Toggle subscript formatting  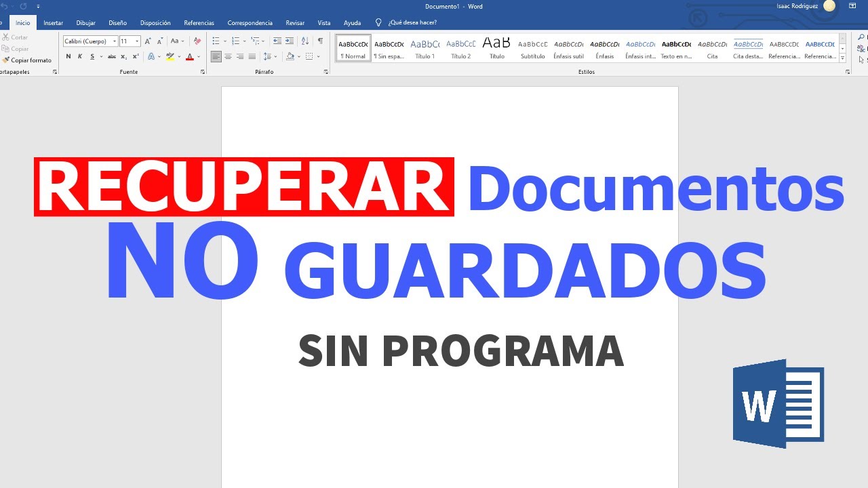[125, 57]
